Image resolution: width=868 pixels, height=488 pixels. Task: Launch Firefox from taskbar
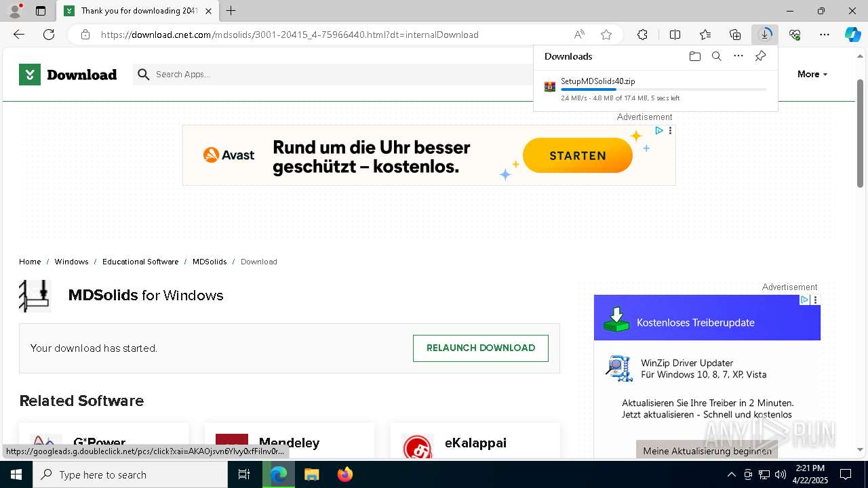[345, 474]
